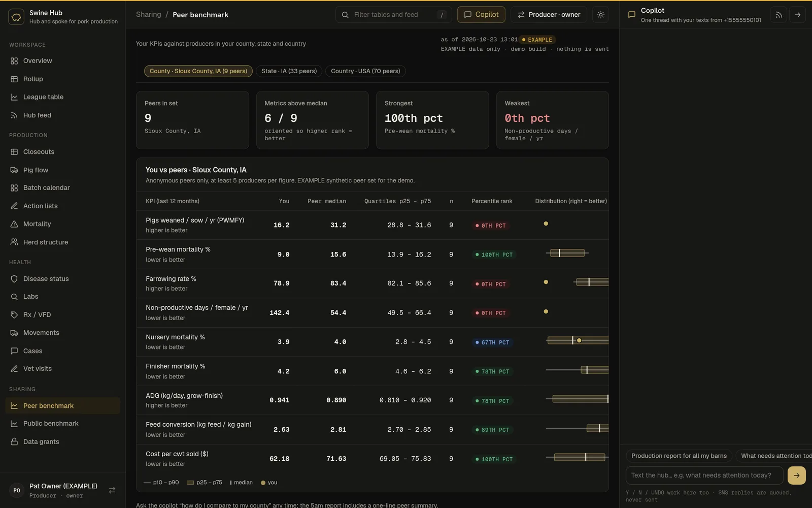The image size is (812, 508).
Task: Click the switch-role arrows icon beside Pat Owner
Action: coord(112,490)
